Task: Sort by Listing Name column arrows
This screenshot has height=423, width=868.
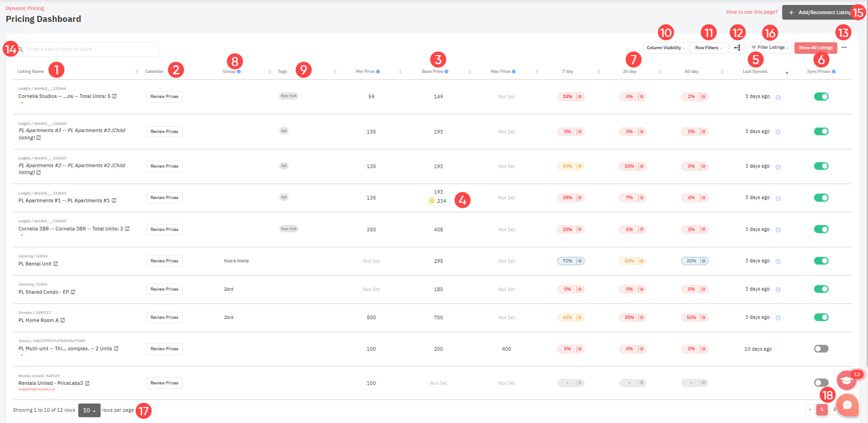Action: (x=137, y=72)
